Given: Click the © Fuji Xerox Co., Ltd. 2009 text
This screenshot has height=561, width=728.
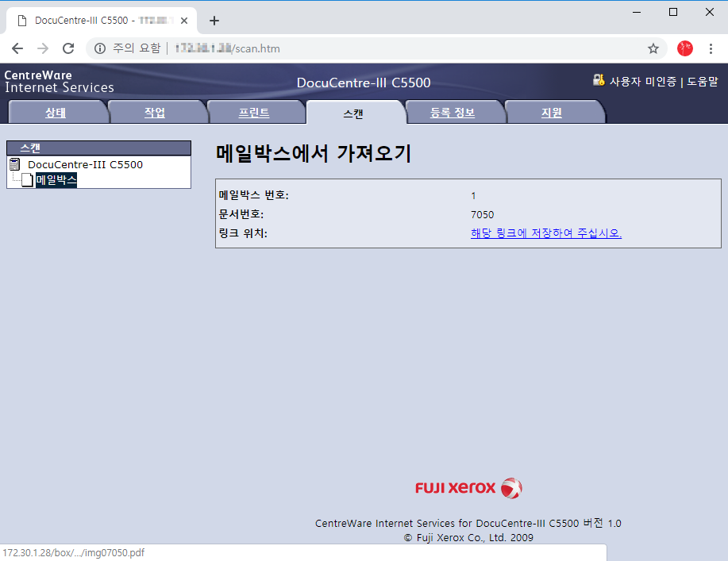Looking at the screenshot, I should click(x=468, y=537).
